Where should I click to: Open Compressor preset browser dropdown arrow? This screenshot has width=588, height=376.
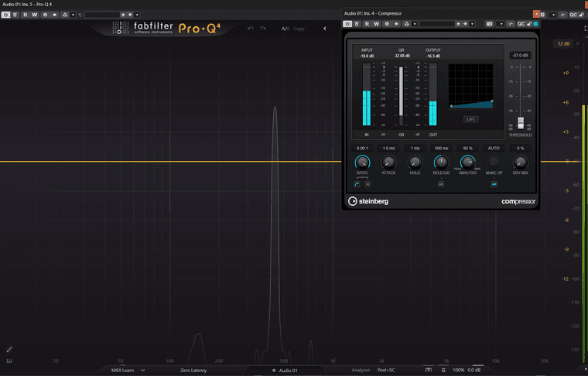click(473, 24)
